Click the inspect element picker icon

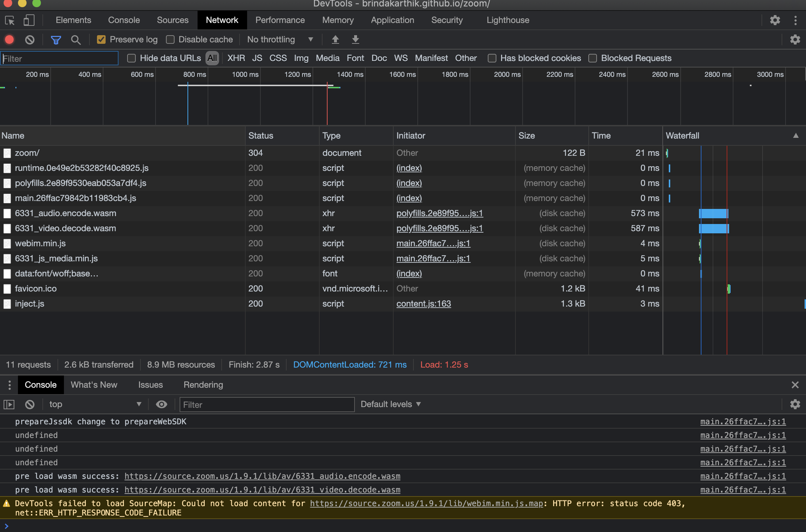click(x=10, y=20)
